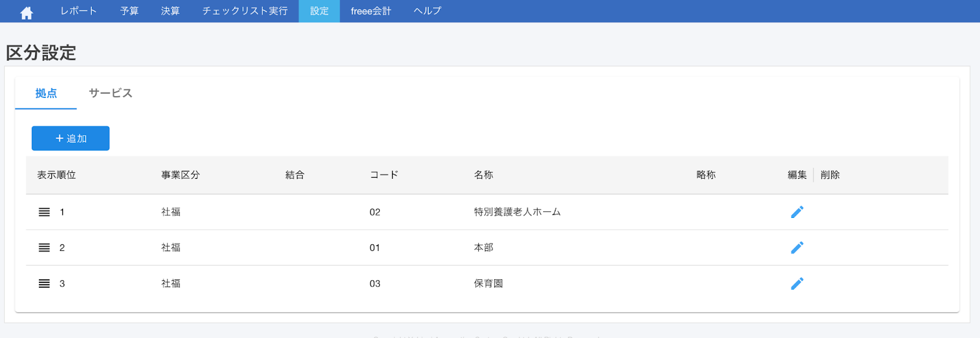Click 社福 in the 本部 row
This screenshot has height=338, width=980.
(x=171, y=247)
